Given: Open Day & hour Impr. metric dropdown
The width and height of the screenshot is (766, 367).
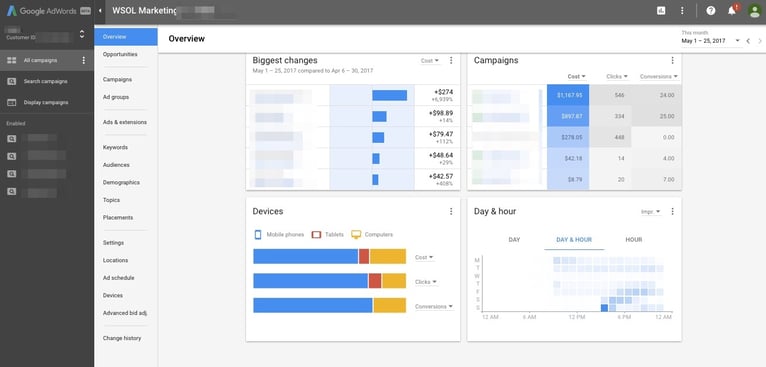Looking at the screenshot, I should [651, 212].
